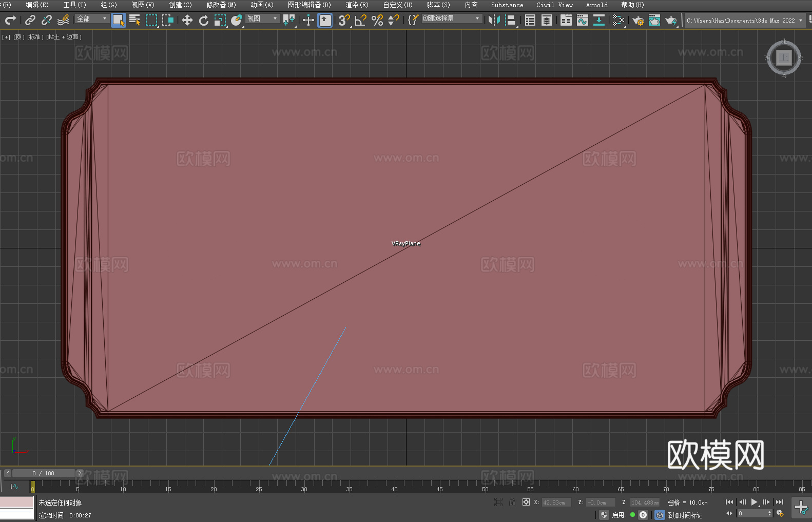Screen dimensions: 812x522
Task: Click Select and Manipulate icon
Action: (308, 20)
